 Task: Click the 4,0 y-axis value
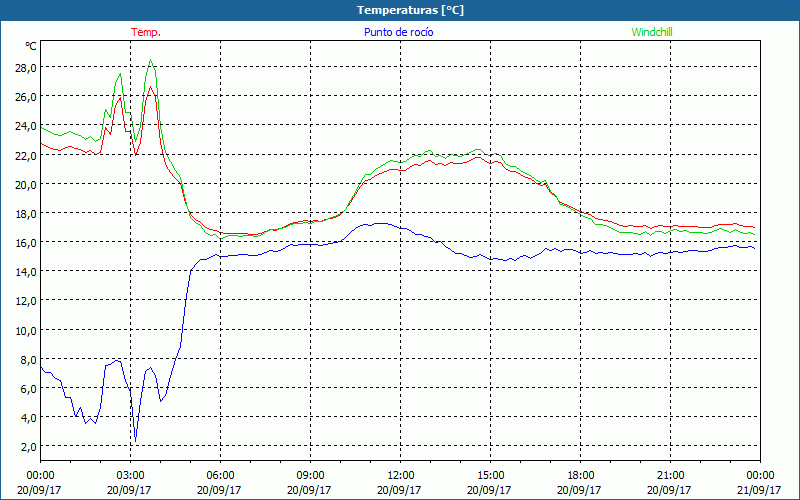coord(28,418)
